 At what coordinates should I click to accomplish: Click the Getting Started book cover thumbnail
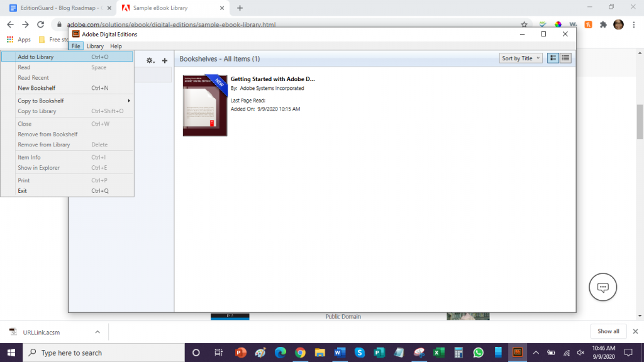(x=205, y=106)
